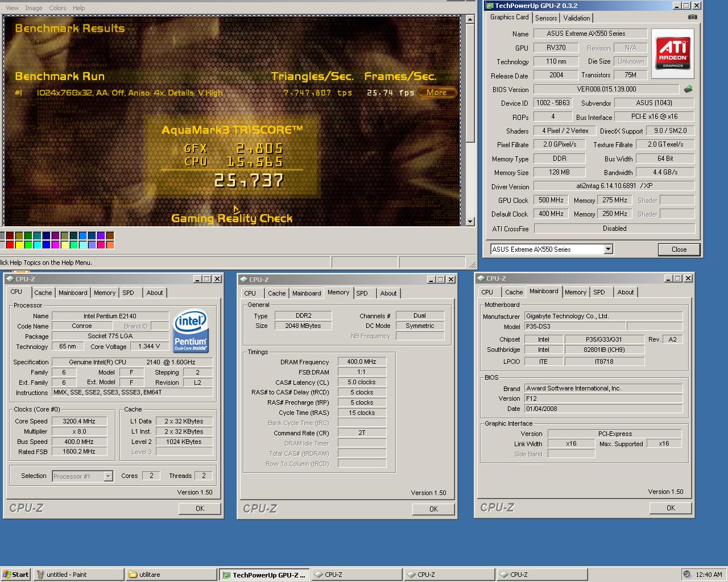Viewport: 728px width, 582px height.
Task: Click the BIOS save chip icon in GPU-Z
Action: click(688, 89)
